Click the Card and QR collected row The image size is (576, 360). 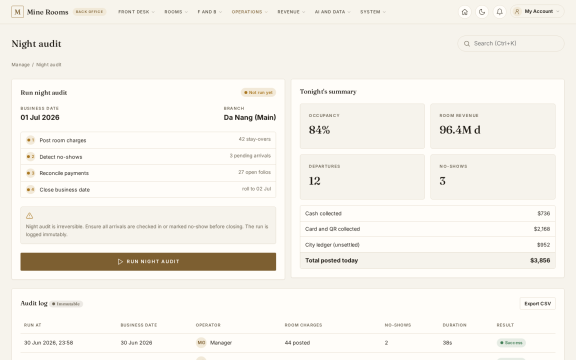428,229
